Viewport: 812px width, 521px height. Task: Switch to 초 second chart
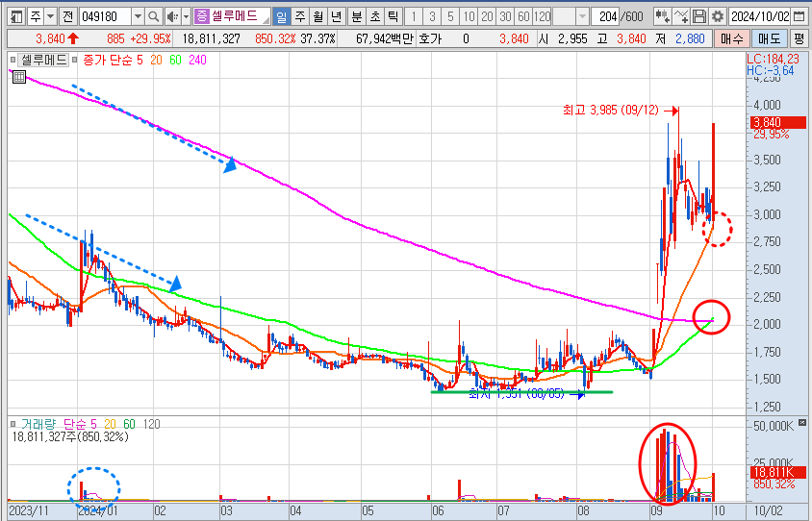point(375,17)
